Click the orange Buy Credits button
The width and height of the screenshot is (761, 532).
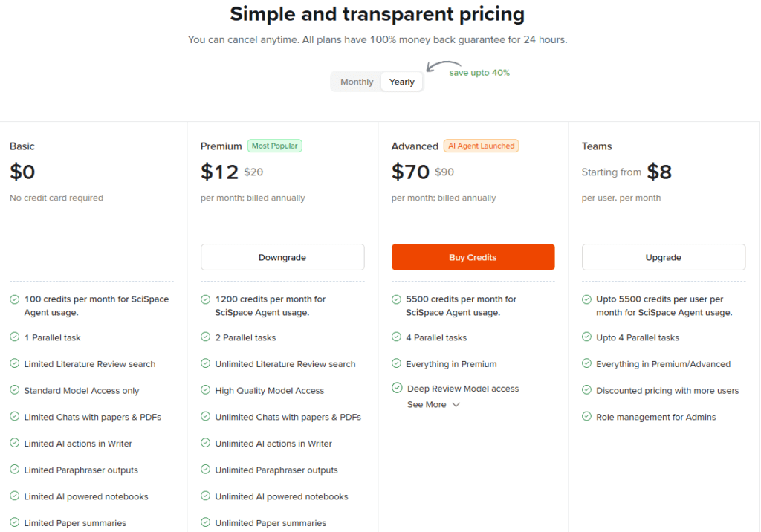(x=473, y=257)
